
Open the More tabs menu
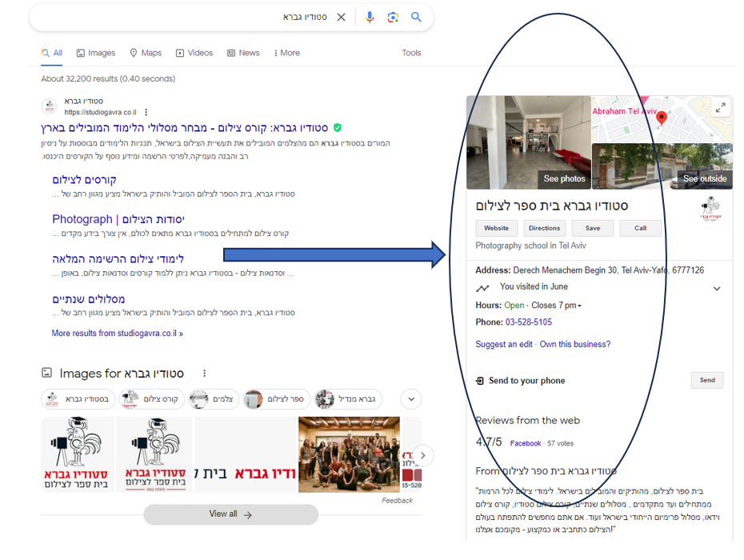287,53
